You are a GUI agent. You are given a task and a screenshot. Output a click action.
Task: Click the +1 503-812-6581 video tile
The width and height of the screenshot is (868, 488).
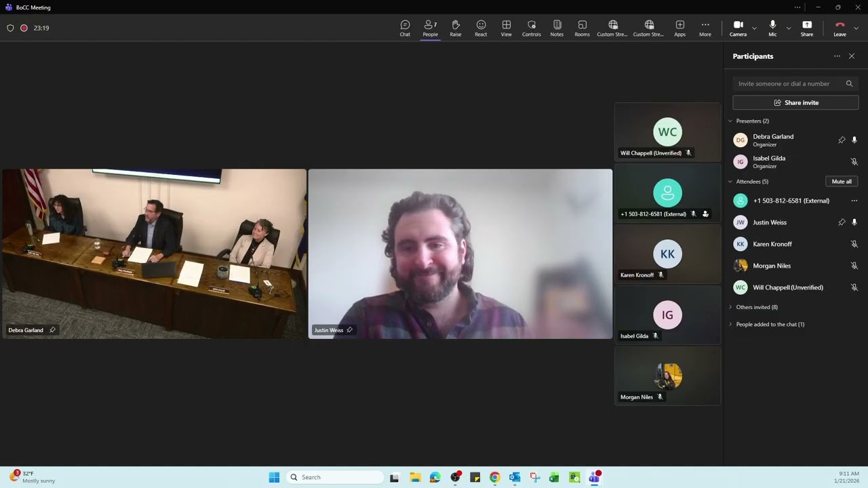pos(668,193)
